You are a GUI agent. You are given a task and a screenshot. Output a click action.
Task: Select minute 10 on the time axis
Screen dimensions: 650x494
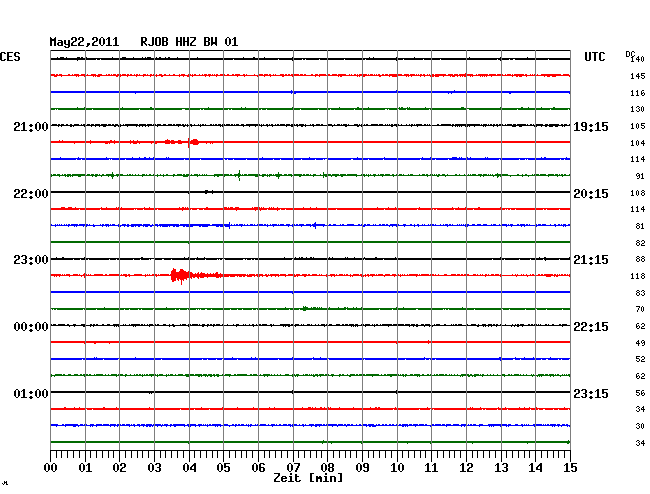(397, 468)
